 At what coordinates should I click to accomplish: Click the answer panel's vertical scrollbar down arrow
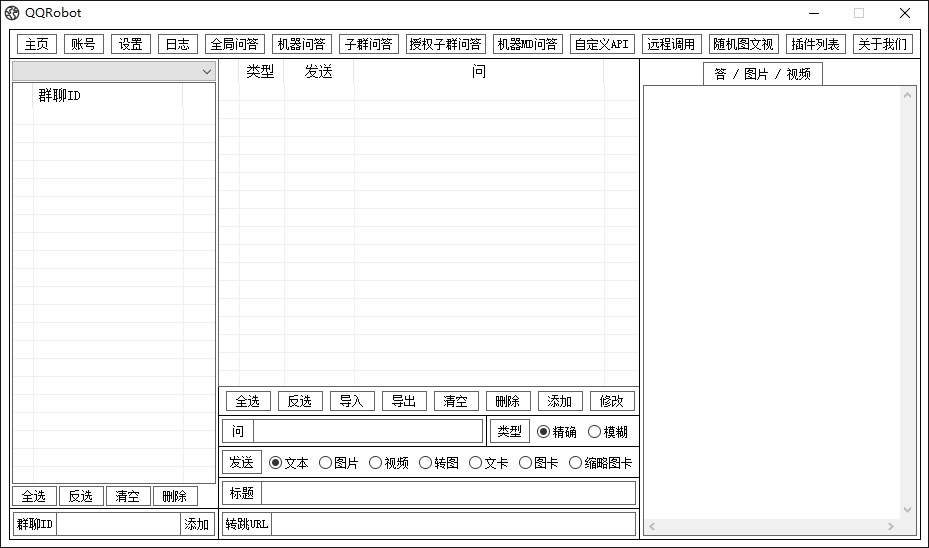908,510
